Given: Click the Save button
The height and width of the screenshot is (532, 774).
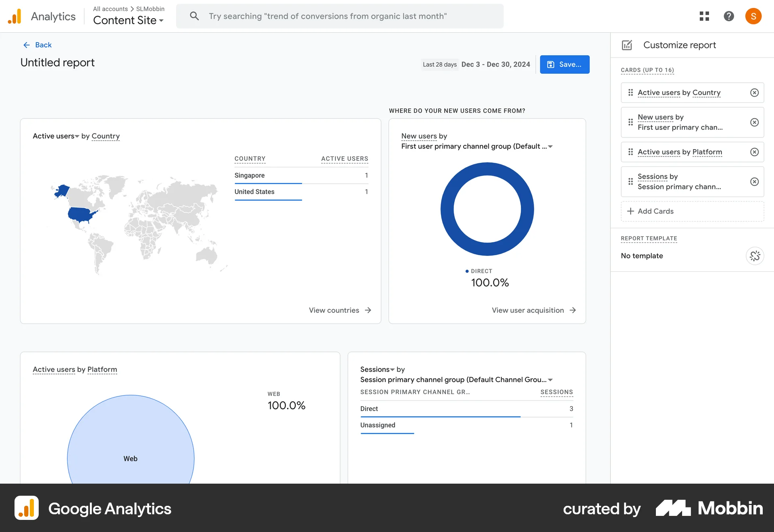Looking at the screenshot, I should pos(564,64).
